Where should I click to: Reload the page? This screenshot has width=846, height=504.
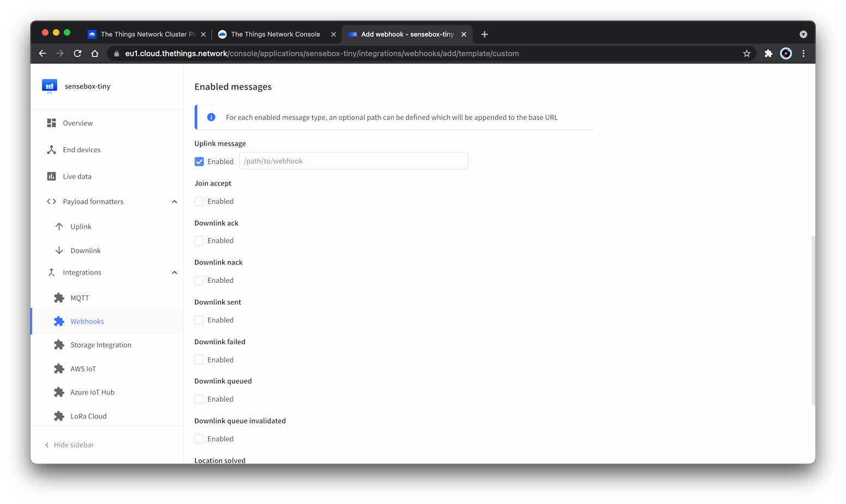click(x=77, y=53)
